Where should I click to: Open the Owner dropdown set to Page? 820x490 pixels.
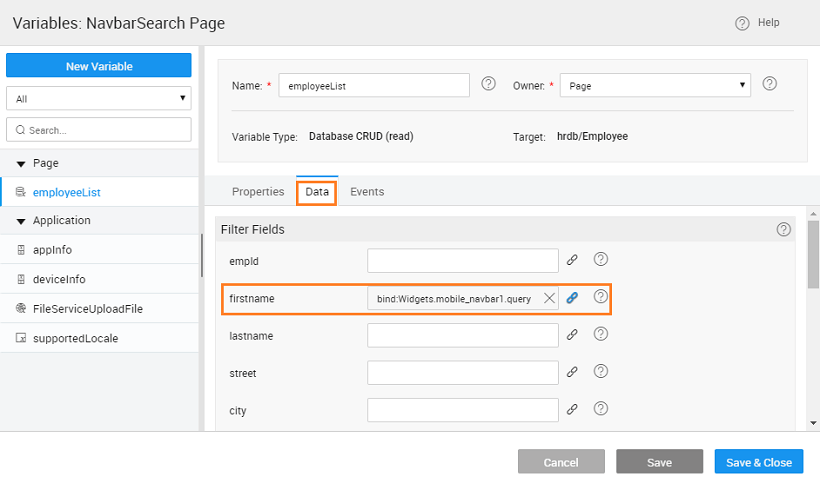click(655, 86)
